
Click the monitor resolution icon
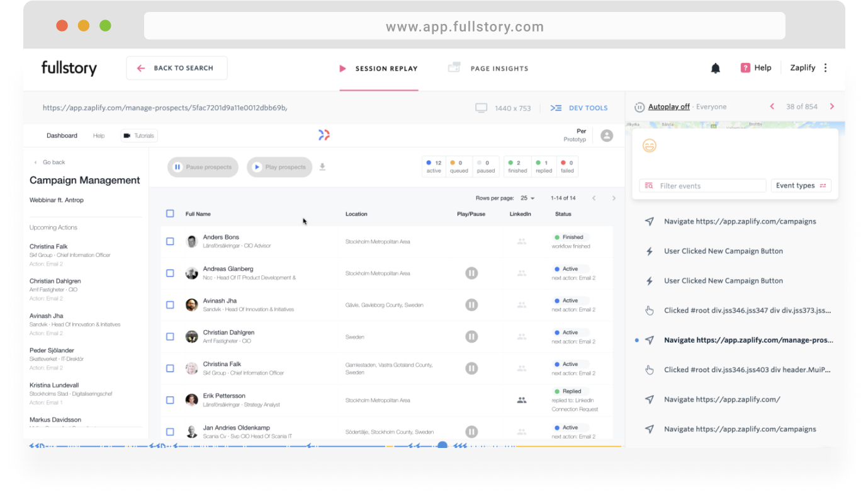point(482,108)
